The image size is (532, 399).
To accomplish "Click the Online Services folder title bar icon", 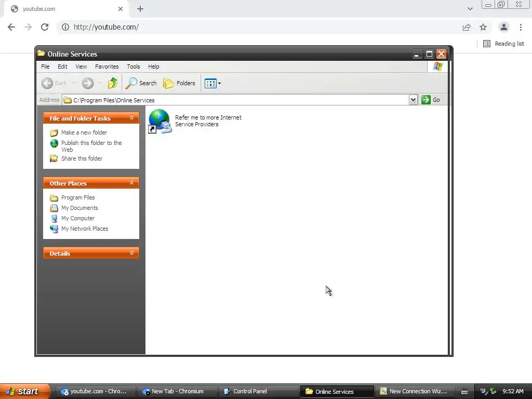I will [42, 54].
